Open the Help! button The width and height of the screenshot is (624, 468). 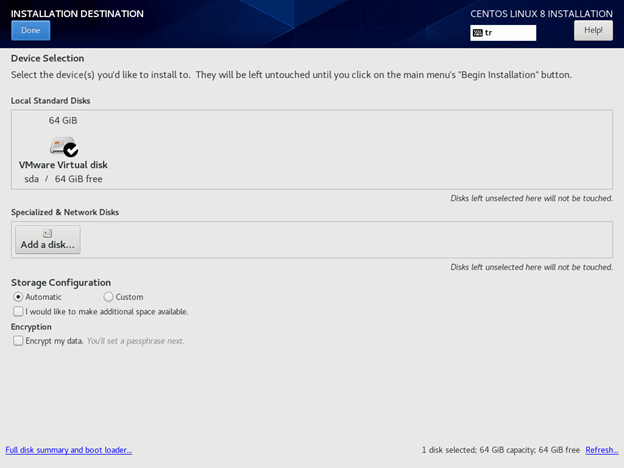point(593,31)
